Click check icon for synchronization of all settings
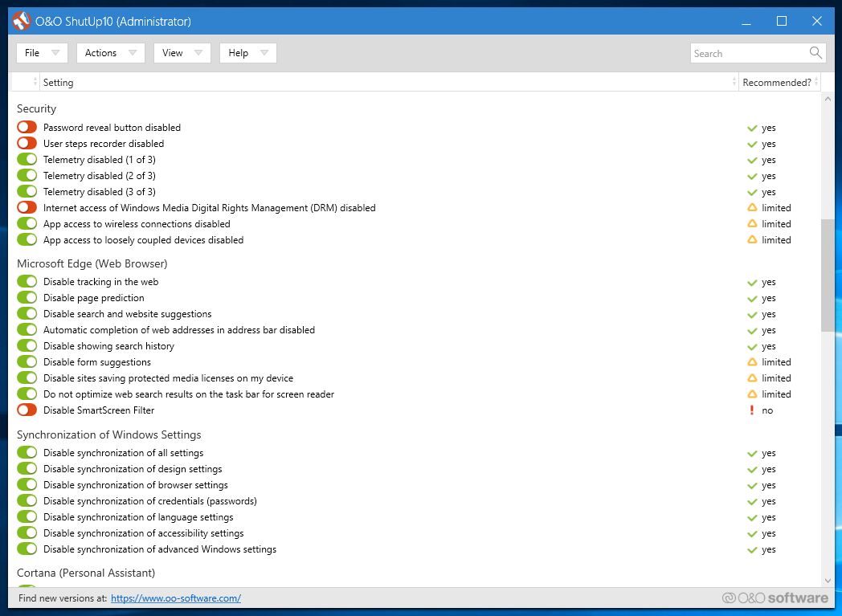Viewport: 842px width, 616px height. (752, 454)
